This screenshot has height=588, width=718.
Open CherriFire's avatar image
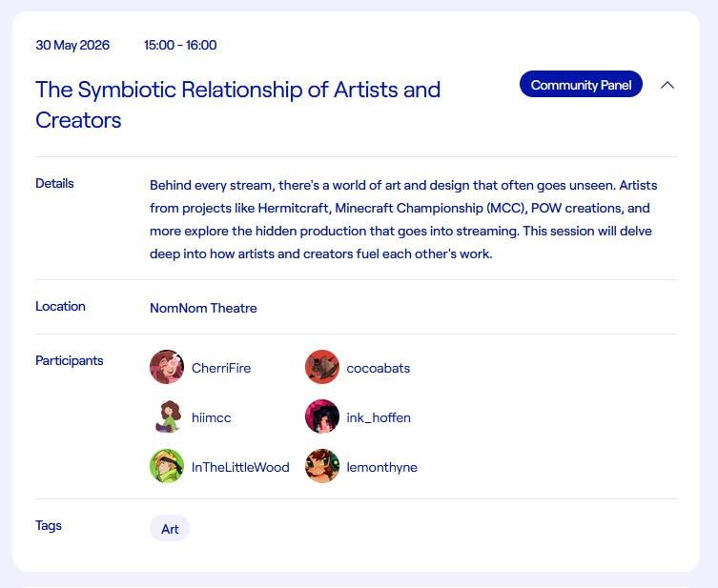tap(167, 367)
